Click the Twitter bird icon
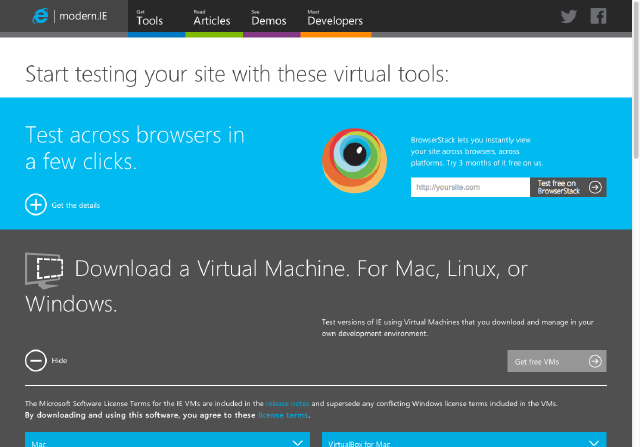The image size is (640, 447). [569, 16]
